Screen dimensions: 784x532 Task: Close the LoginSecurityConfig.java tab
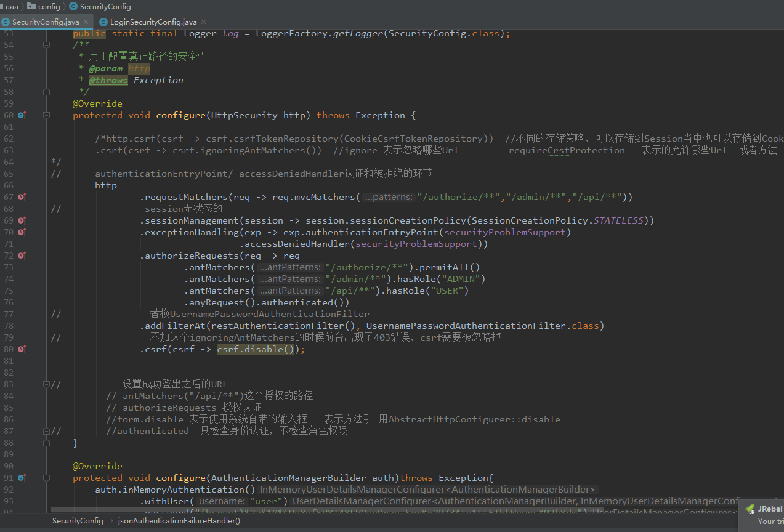[x=203, y=22]
